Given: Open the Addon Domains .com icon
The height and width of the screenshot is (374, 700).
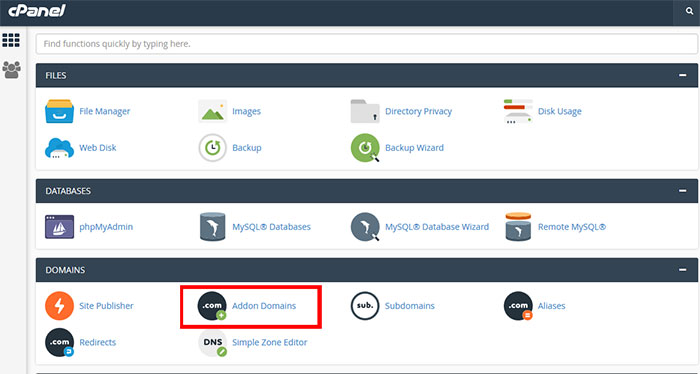Looking at the screenshot, I should 212,306.
